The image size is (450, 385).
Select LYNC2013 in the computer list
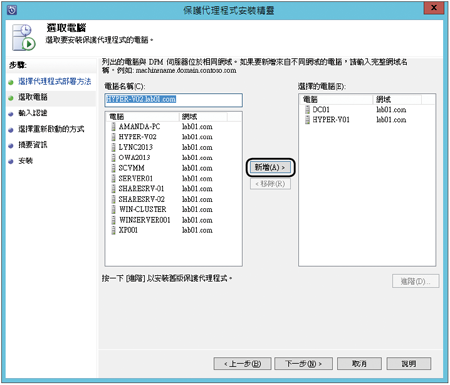(x=136, y=147)
